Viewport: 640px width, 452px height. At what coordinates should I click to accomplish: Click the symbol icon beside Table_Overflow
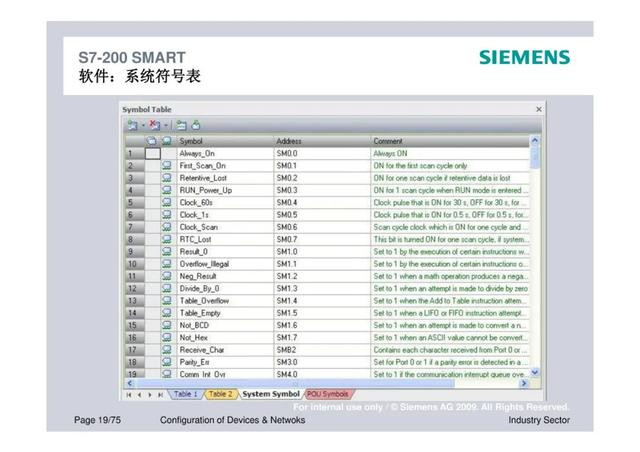(167, 301)
